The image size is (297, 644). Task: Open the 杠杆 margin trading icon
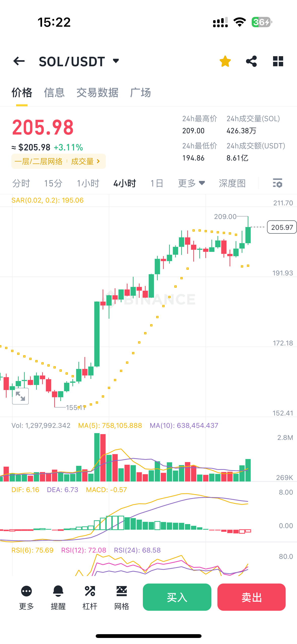pos(90,597)
